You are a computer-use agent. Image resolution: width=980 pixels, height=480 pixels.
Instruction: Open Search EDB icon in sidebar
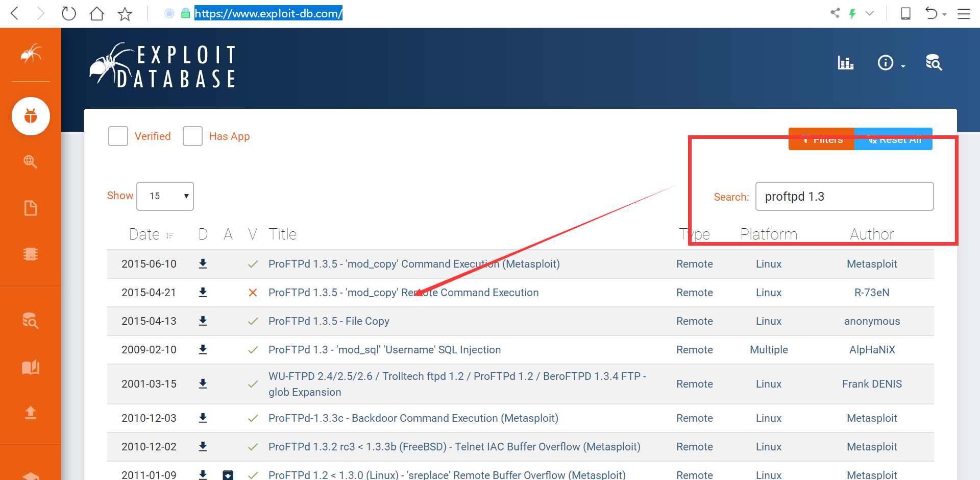click(31, 320)
